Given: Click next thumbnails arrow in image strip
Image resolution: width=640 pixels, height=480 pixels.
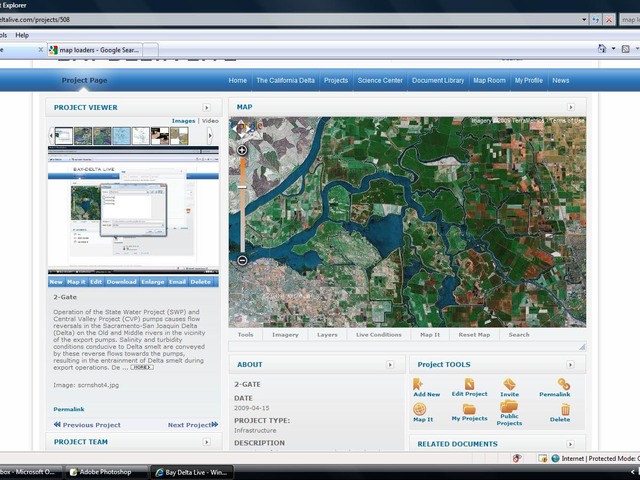Looking at the screenshot, I should (210, 136).
